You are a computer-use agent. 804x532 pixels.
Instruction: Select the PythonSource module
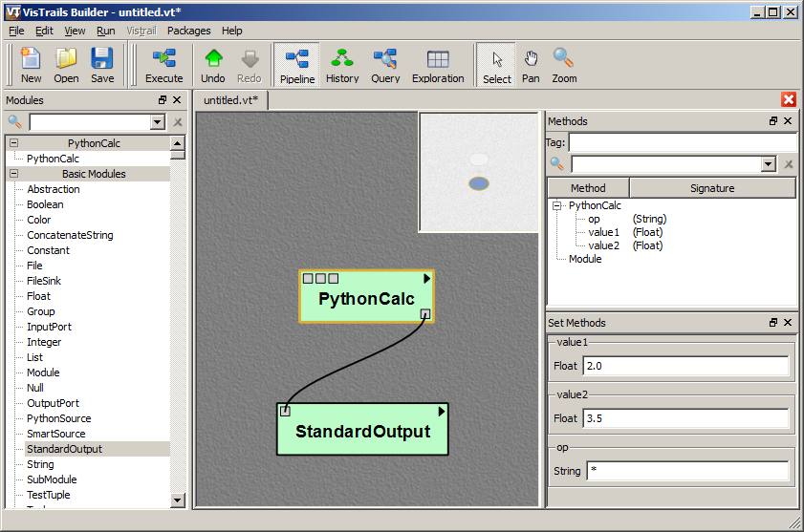pyautogui.click(x=59, y=418)
